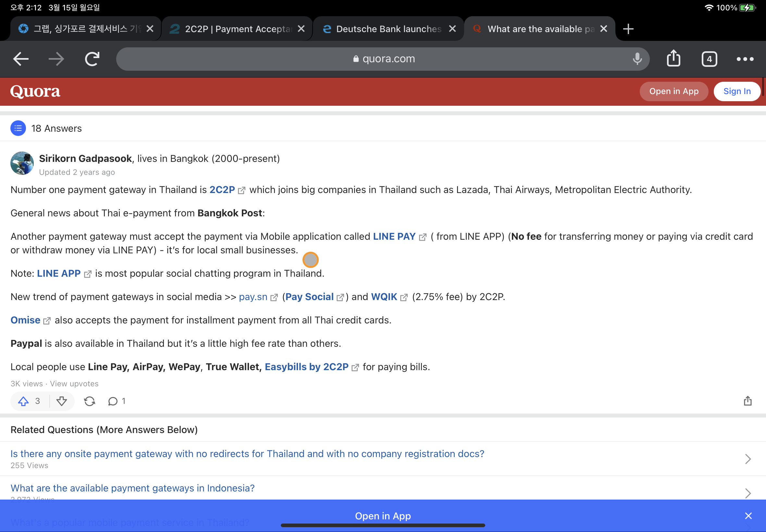
Task: Tap the reshare circular arrows icon
Action: point(89,401)
